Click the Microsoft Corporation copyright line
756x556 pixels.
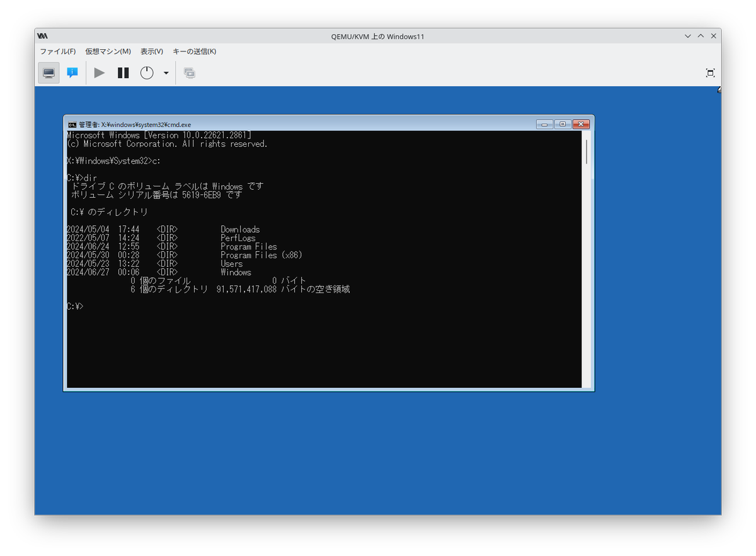167,144
